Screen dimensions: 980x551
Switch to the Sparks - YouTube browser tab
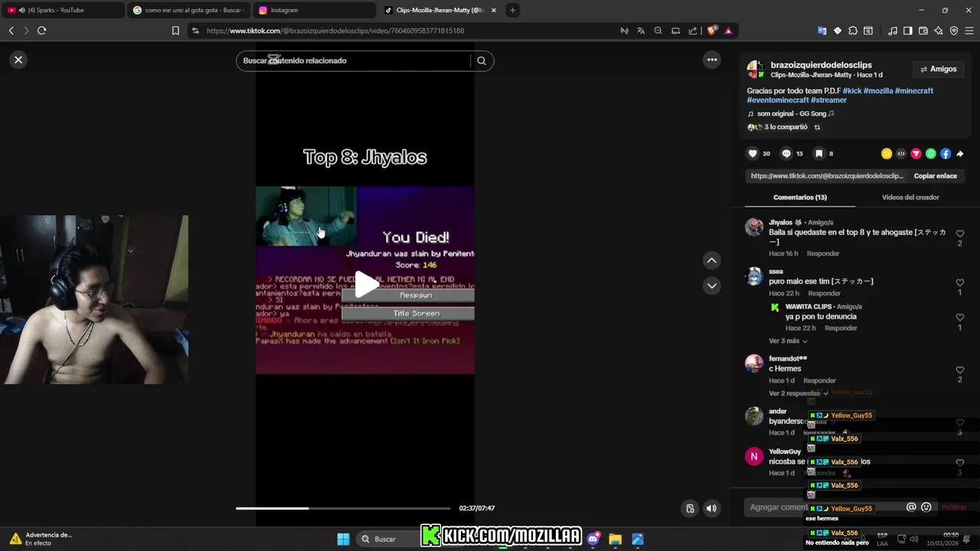[x=62, y=10]
